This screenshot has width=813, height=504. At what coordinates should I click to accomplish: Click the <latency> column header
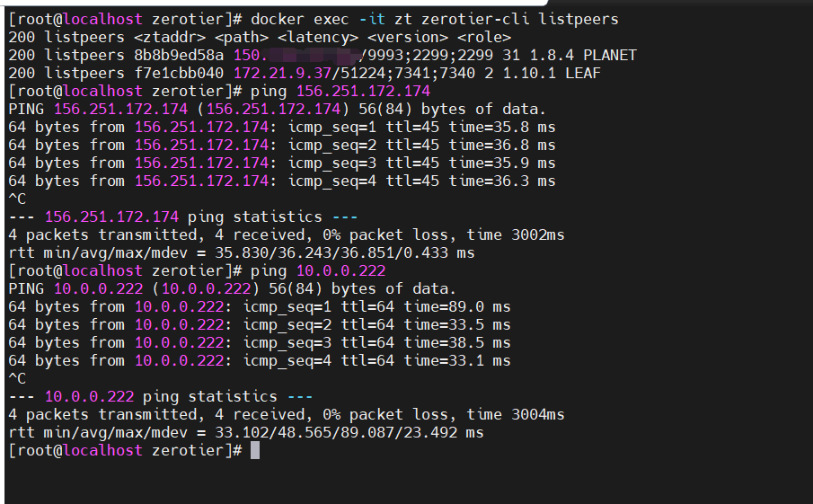tap(318, 37)
